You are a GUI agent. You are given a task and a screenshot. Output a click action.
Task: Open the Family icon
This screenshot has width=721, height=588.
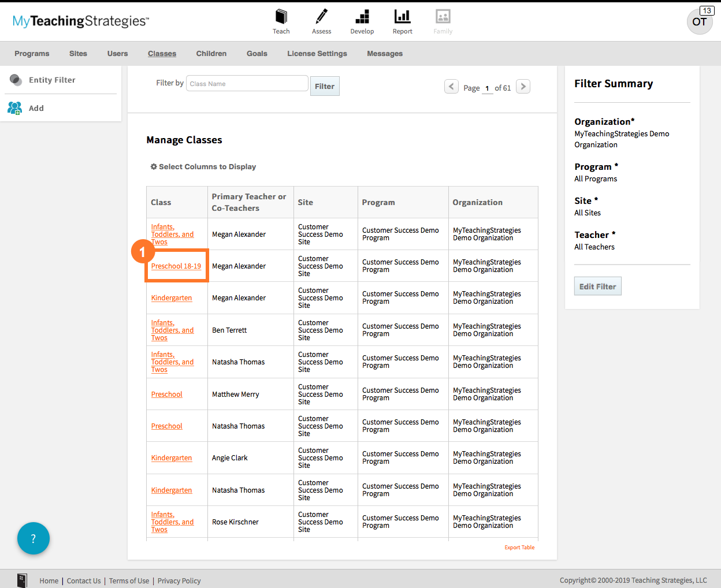click(443, 17)
